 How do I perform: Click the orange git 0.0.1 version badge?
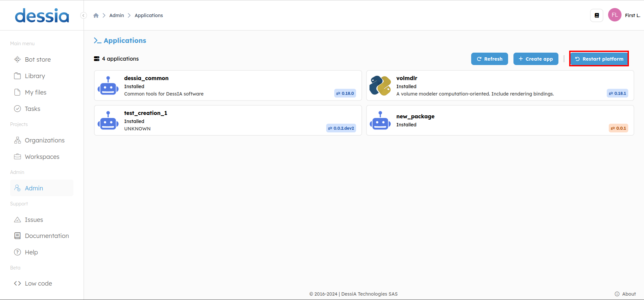[x=618, y=128]
